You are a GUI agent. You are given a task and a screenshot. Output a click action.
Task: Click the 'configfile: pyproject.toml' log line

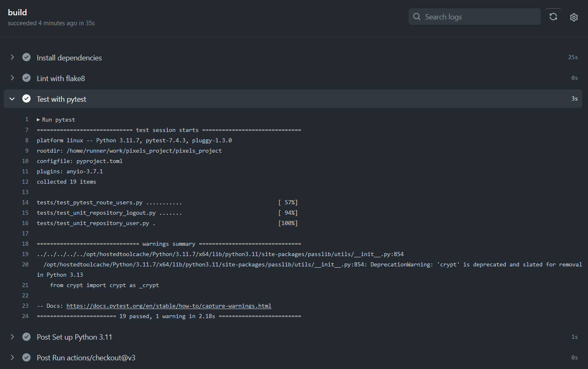click(80, 161)
